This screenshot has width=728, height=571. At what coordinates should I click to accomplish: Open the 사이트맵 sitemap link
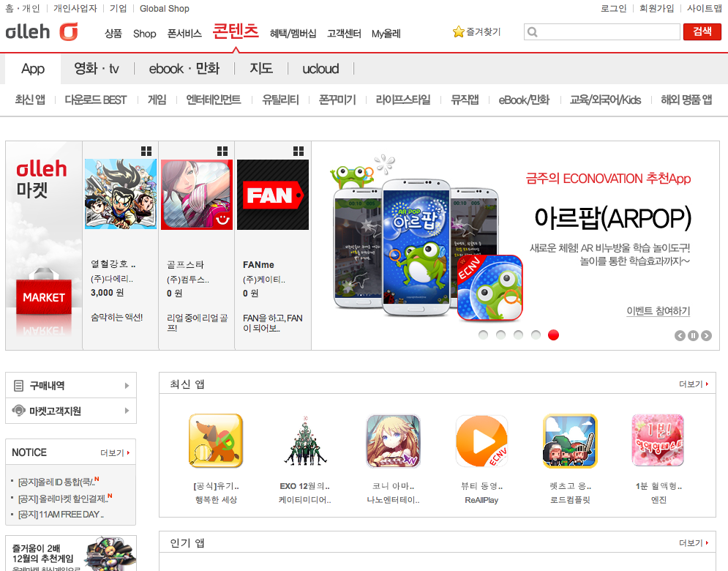705,8
